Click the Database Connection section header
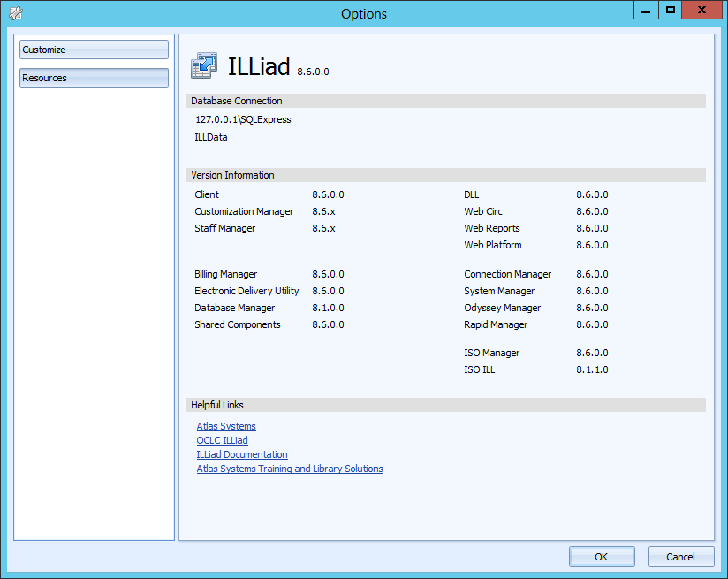This screenshot has width=728, height=579. (445, 101)
